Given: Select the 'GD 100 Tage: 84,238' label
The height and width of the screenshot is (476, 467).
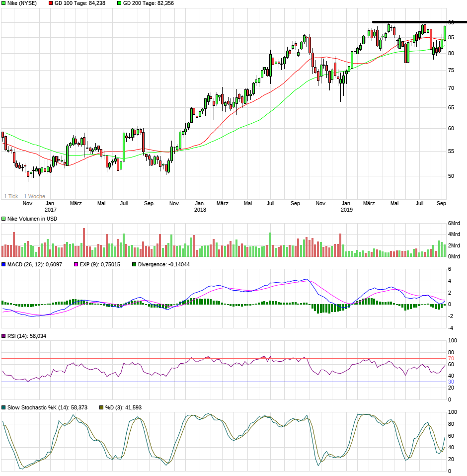Looking at the screenshot, I should coord(80,3).
